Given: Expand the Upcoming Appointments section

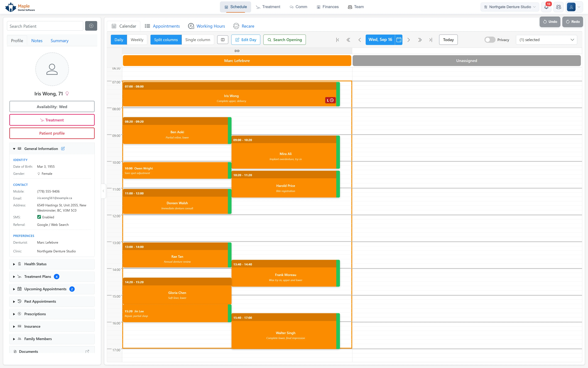Looking at the screenshot, I should pyautogui.click(x=52, y=289).
